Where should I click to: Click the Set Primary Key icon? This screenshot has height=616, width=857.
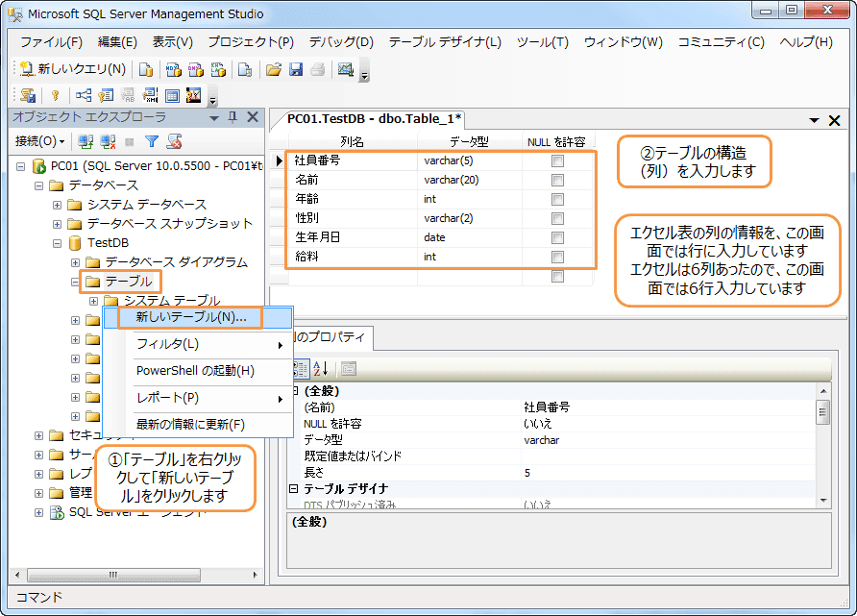[x=55, y=96]
